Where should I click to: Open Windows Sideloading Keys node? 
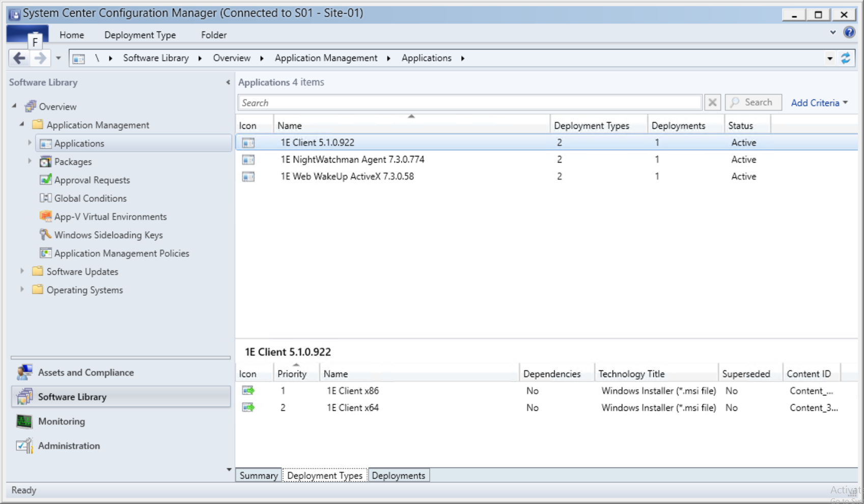coord(108,235)
